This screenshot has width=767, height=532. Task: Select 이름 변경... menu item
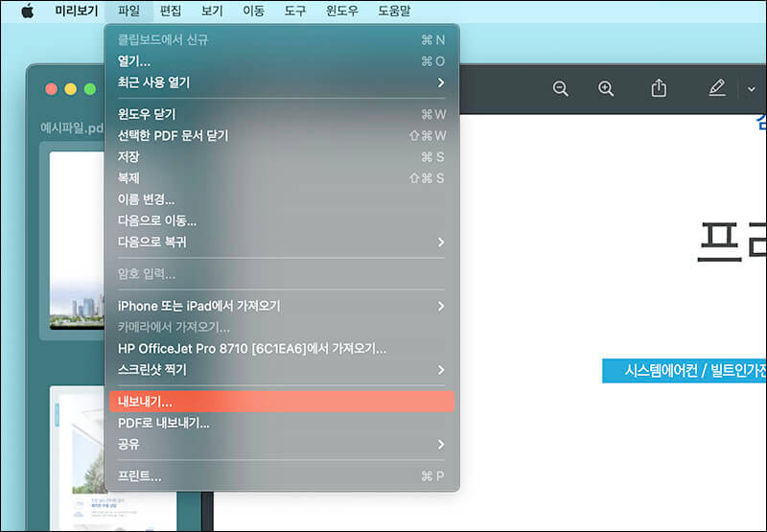(281, 199)
